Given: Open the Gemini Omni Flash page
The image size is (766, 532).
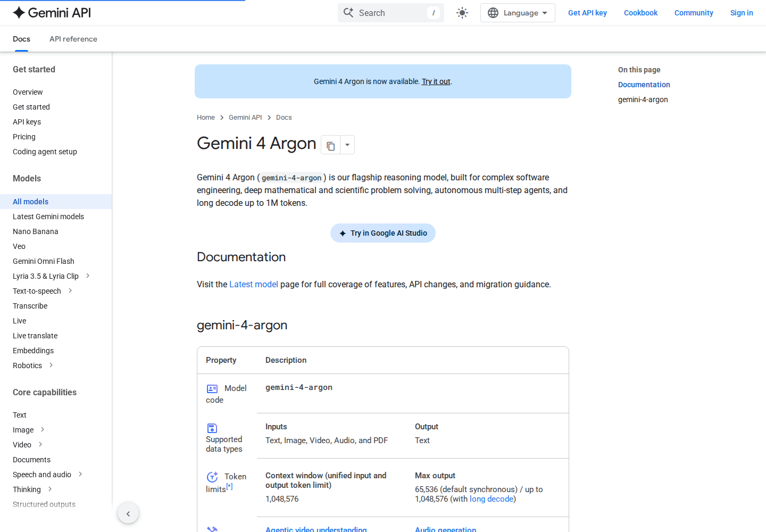Looking at the screenshot, I should click(x=44, y=261).
